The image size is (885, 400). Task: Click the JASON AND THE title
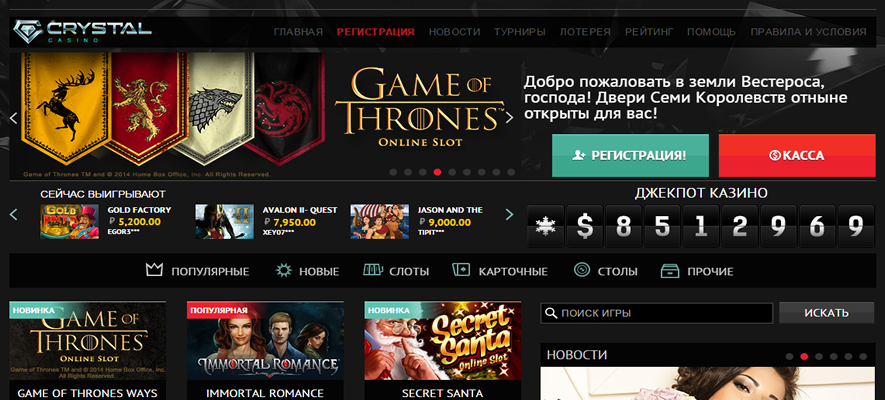450,210
